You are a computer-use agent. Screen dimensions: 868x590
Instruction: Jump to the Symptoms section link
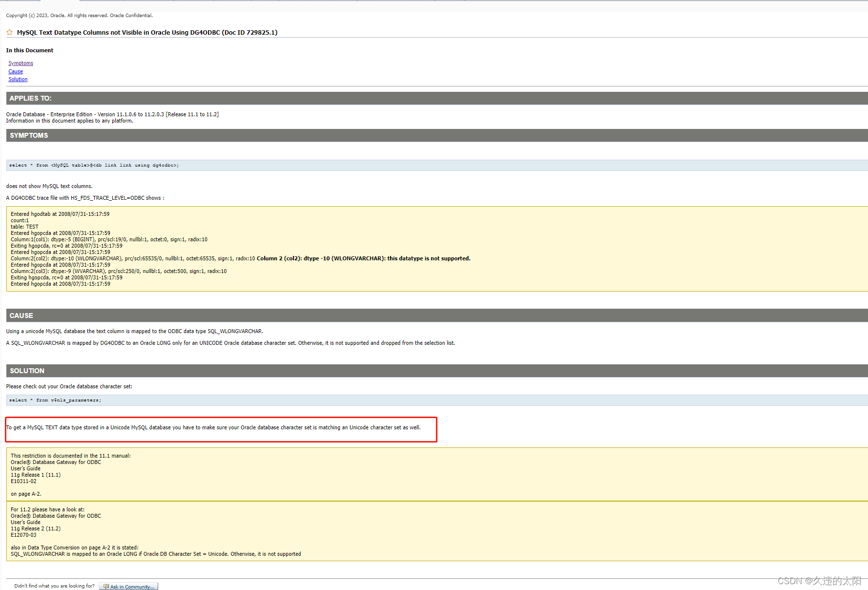click(21, 63)
